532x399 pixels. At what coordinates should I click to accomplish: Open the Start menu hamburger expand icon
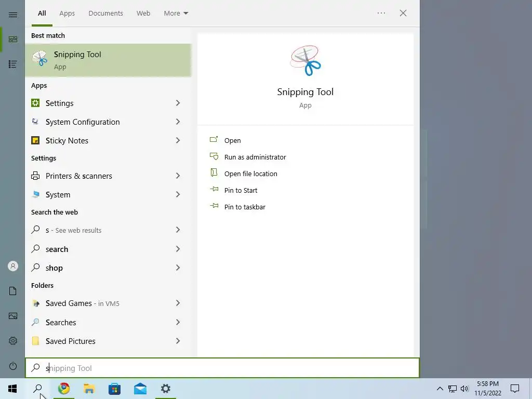(13, 15)
